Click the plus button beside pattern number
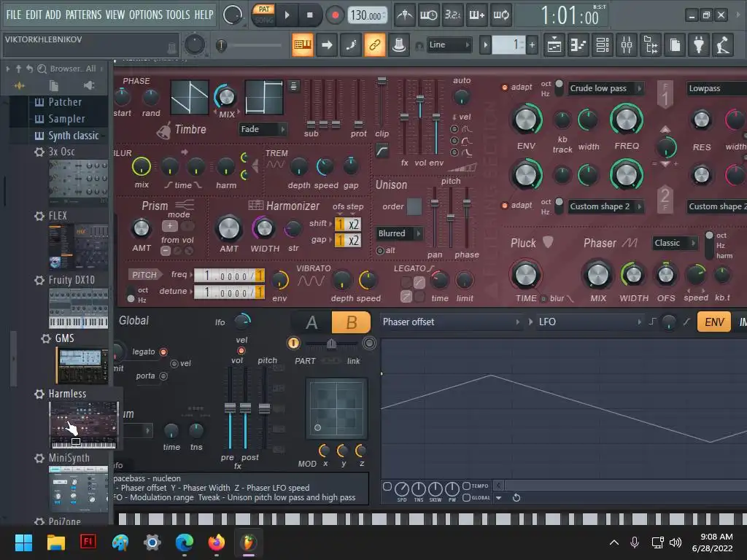The width and height of the screenshot is (747, 560). tap(532, 45)
